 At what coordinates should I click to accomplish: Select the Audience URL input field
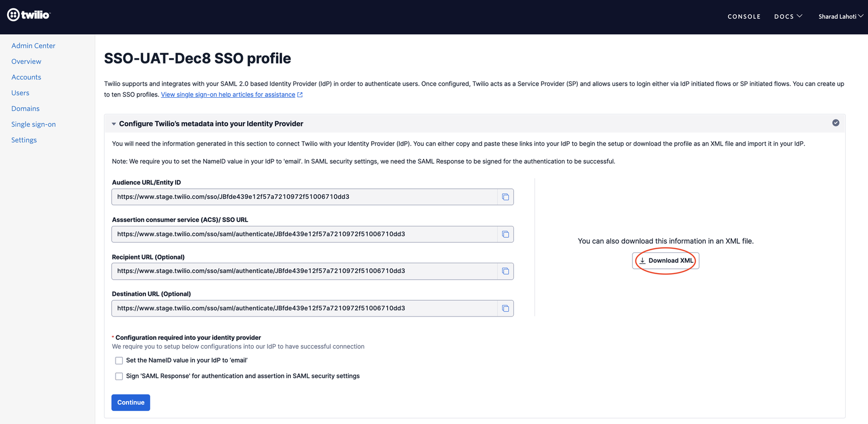pyautogui.click(x=304, y=197)
